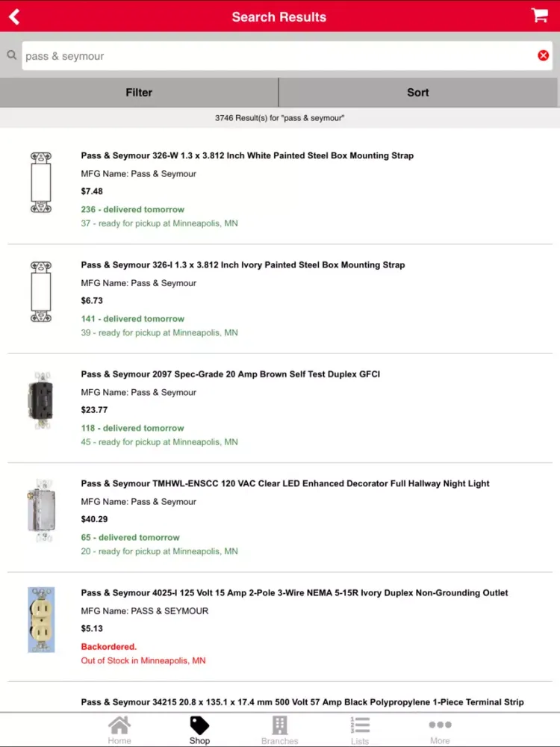Open the 326-W White Steel Box Mounting Strap product
This screenshot has width=560, height=747.
point(247,155)
